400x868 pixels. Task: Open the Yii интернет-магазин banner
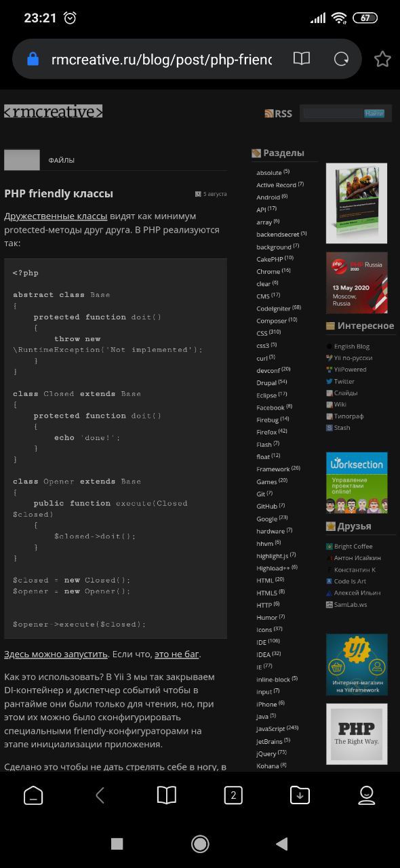(x=357, y=665)
